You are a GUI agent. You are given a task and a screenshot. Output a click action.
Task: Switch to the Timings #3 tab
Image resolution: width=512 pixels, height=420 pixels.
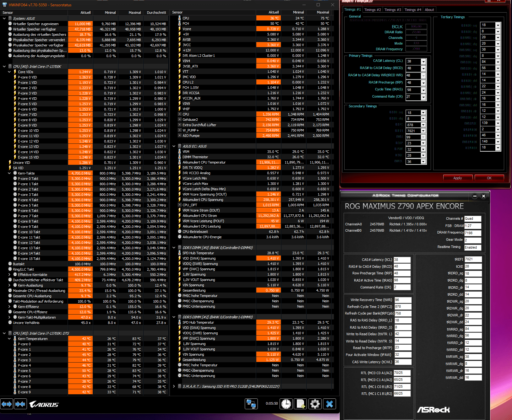pos(393,10)
